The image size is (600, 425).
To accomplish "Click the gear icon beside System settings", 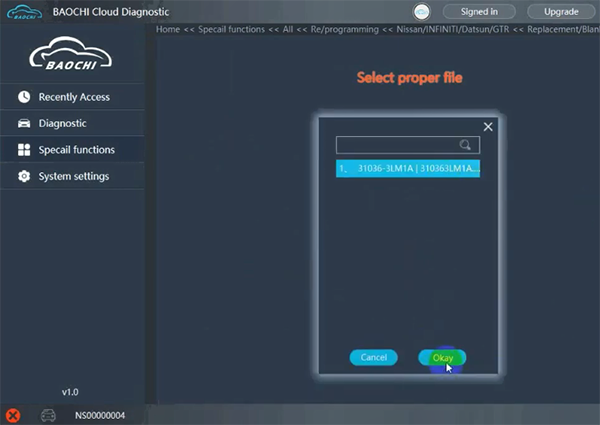I will [24, 176].
